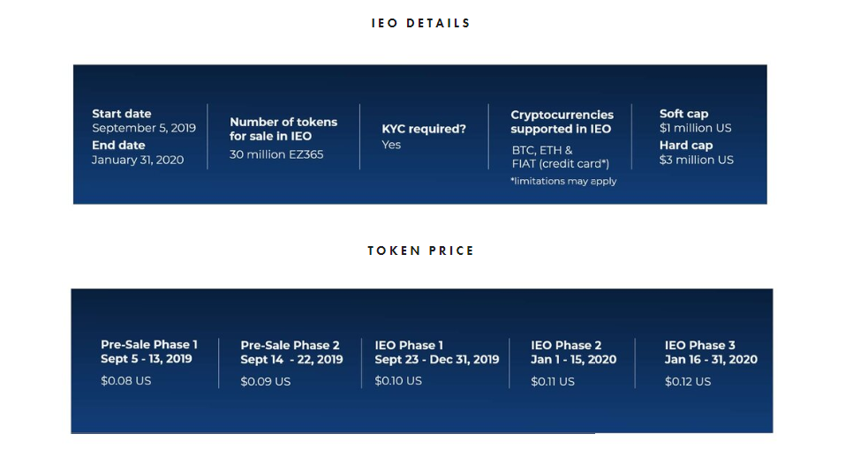Image resolution: width=868 pixels, height=449 pixels.
Task: Click the January 31, 2020 end date
Action: [138, 161]
